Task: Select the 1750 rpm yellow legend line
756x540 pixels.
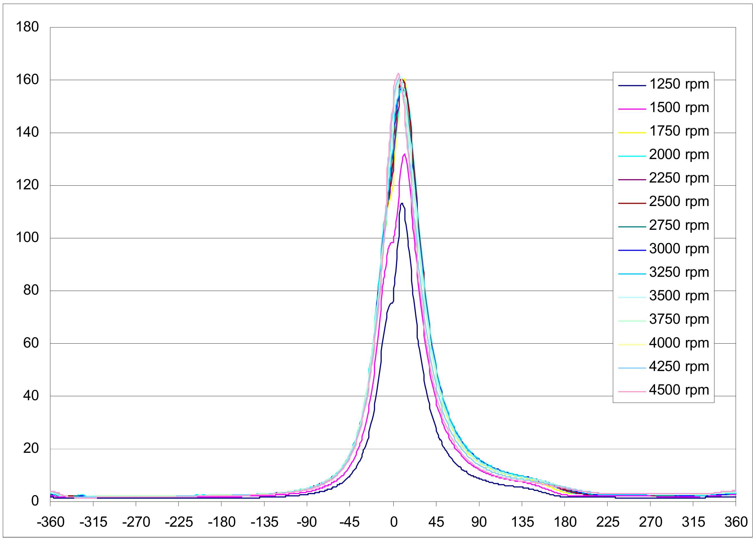Action: [632, 133]
